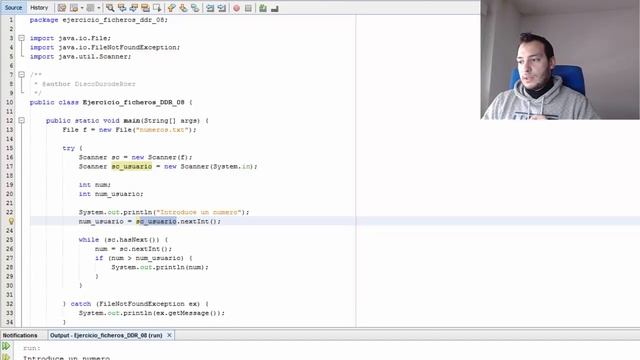Image resolution: width=640 pixels, height=360 pixels.
Task: Toggle Bookmark toolbar icon
Action: pos(195,8)
